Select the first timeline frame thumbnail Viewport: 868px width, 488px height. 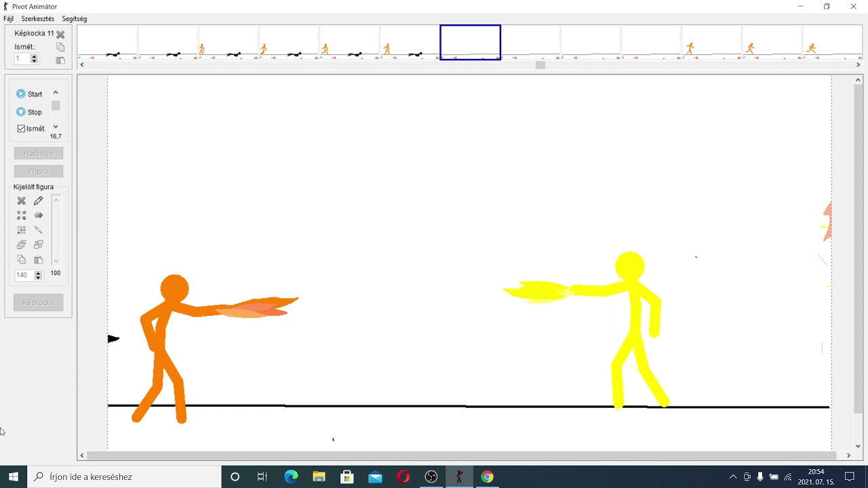(x=108, y=43)
